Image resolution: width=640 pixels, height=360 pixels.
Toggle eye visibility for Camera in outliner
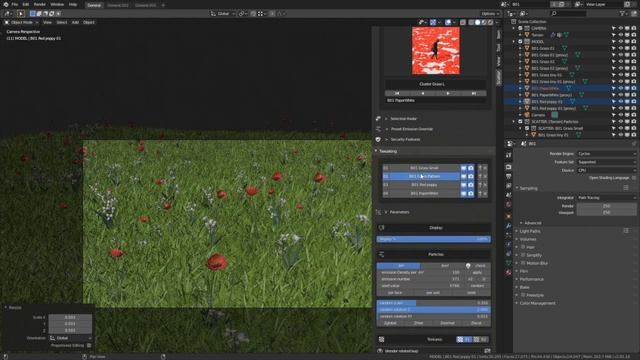620,115
